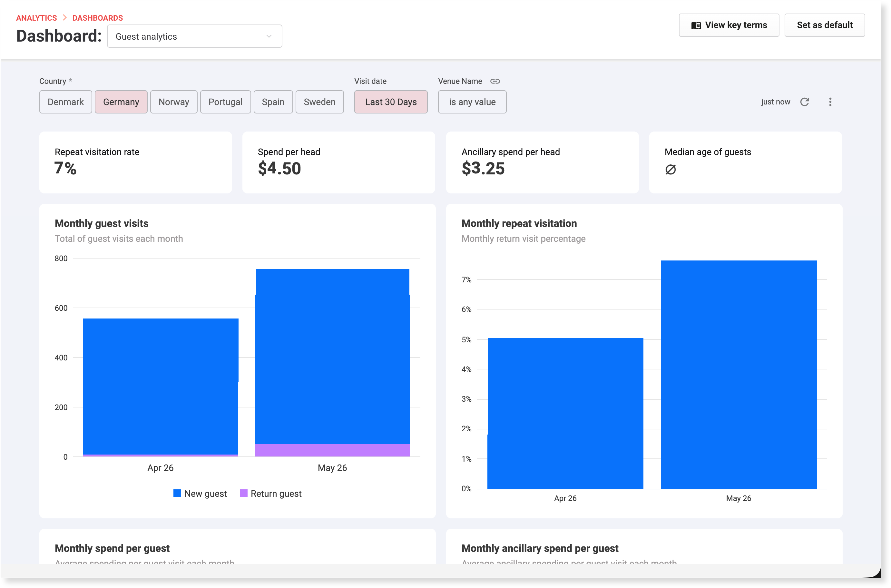This screenshot has width=891, height=588.
Task: Click the Return guest legend label
Action: [276, 494]
